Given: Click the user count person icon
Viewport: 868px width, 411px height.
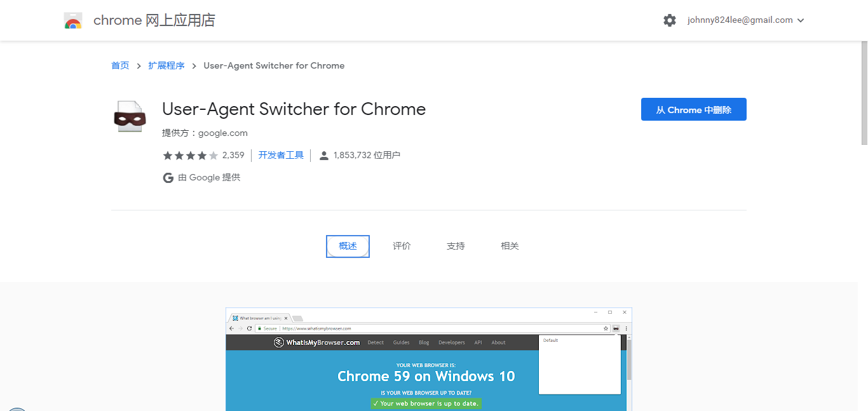Looking at the screenshot, I should [324, 156].
